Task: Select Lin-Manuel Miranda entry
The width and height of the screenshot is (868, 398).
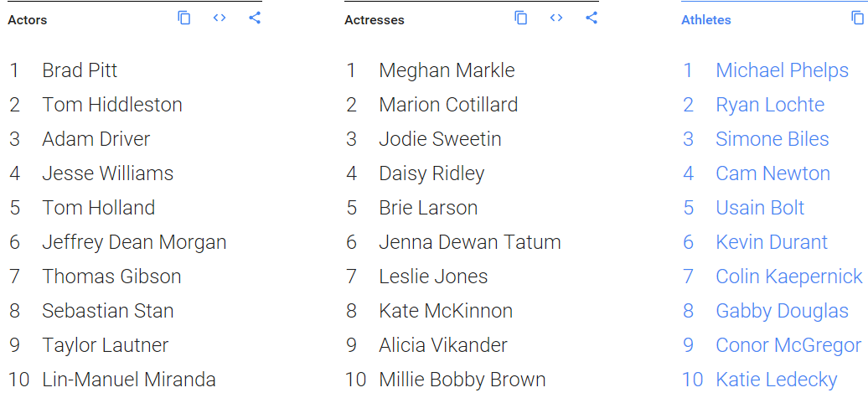Action: (x=128, y=380)
